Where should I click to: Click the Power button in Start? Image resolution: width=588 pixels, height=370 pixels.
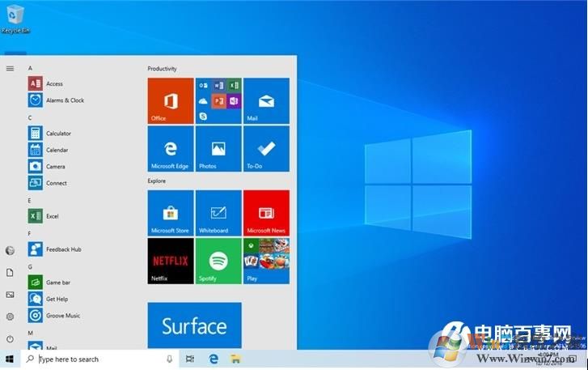pos(11,338)
